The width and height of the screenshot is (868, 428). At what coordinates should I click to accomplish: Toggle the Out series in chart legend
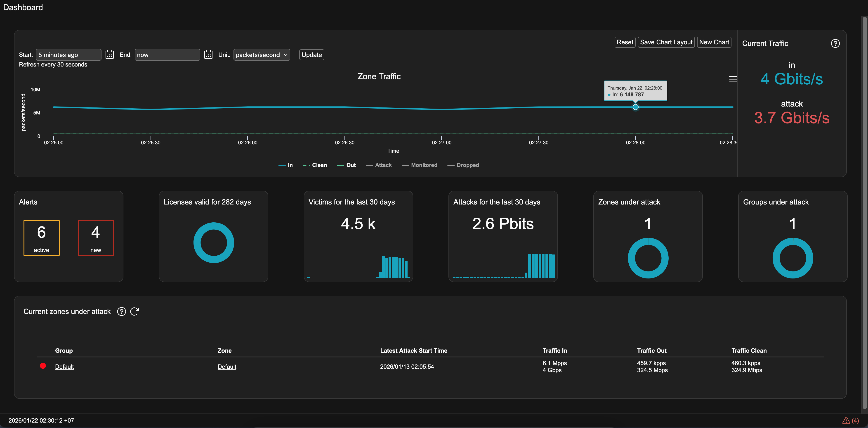point(346,165)
